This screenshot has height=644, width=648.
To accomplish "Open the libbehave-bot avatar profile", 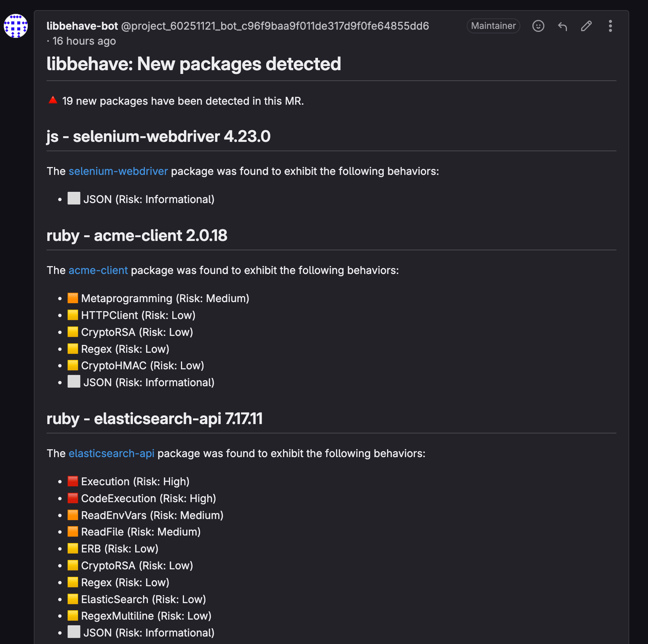I will [x=16, y=26].
